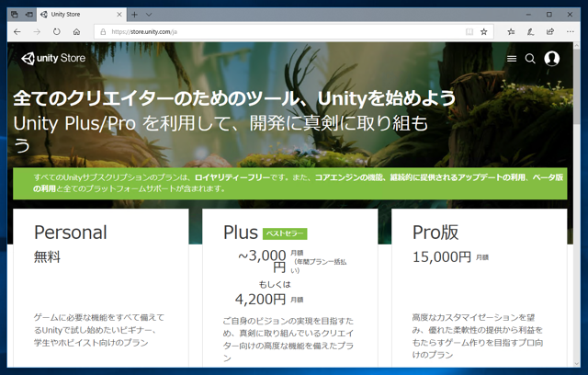Click the browser forward arrow
The image size is (588, 375).
[x=37, y=32]
